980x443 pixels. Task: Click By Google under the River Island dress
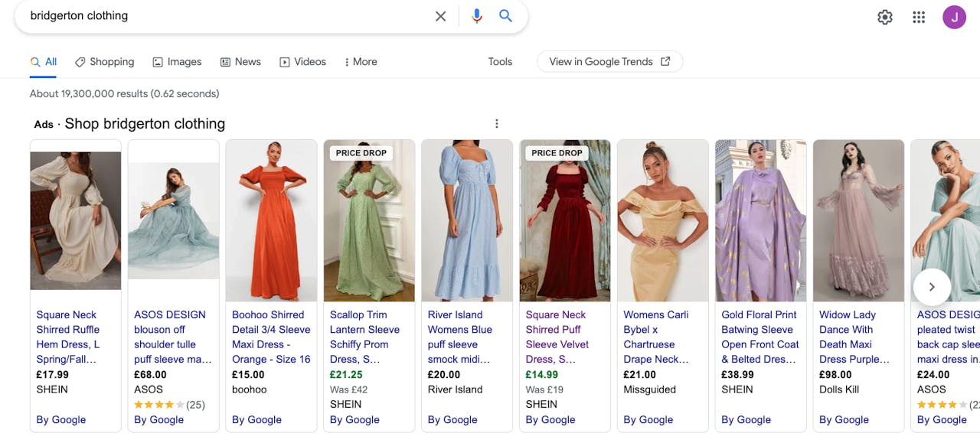453,420
